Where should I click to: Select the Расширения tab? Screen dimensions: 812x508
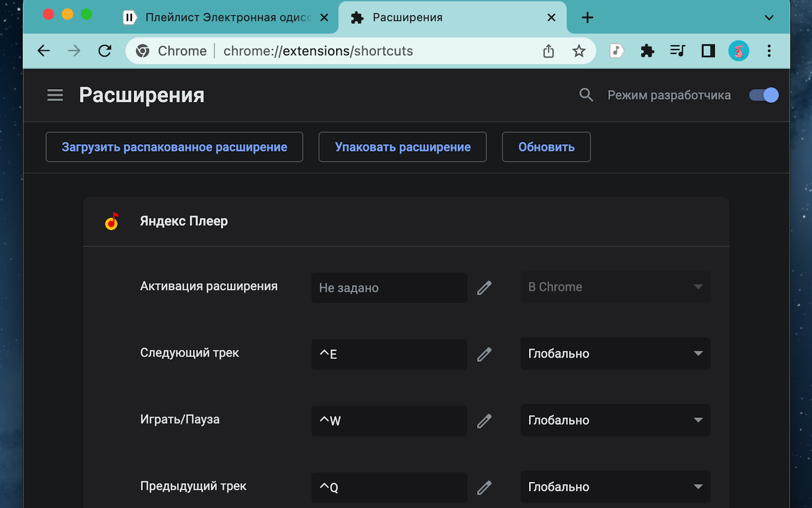pos(453,18)
